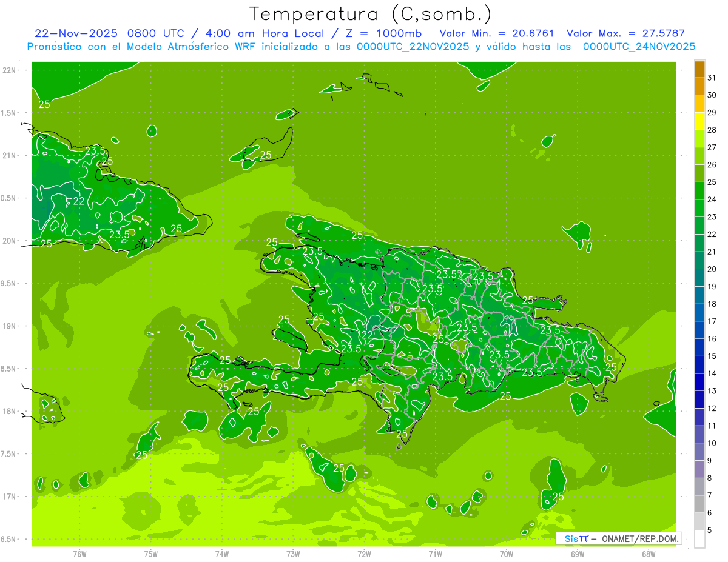Viewport: 728px width, 562px height.
Task: Click the '0000UTC_24NOV2025' valid-until time
Action: click(x=639, y=47)
